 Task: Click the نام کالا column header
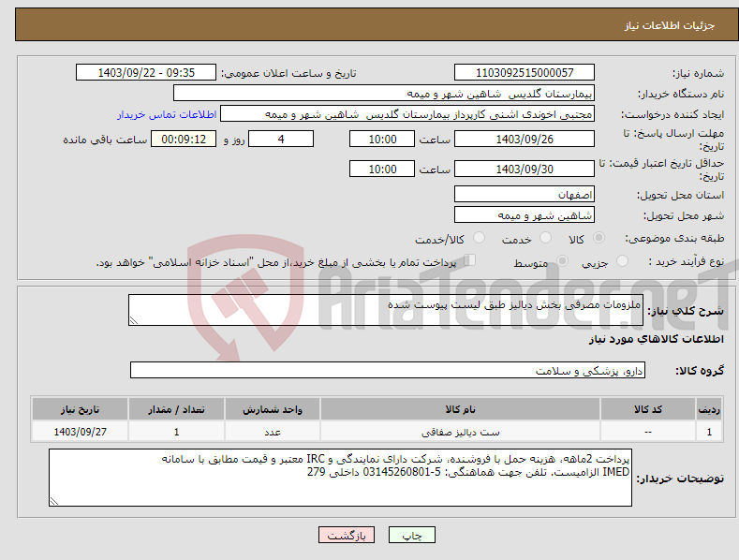460,409
